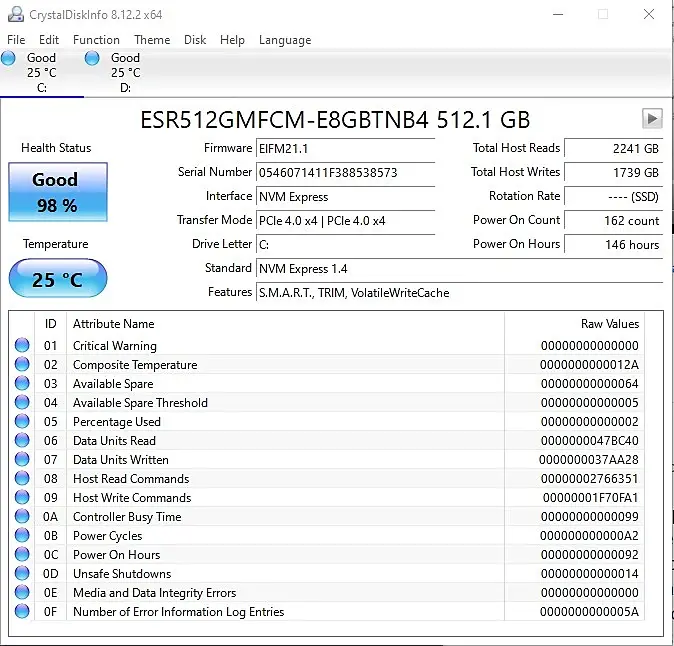The image size is (674, 646).
Task: Click the Attribute Name column header
Action: pos(114,324)
